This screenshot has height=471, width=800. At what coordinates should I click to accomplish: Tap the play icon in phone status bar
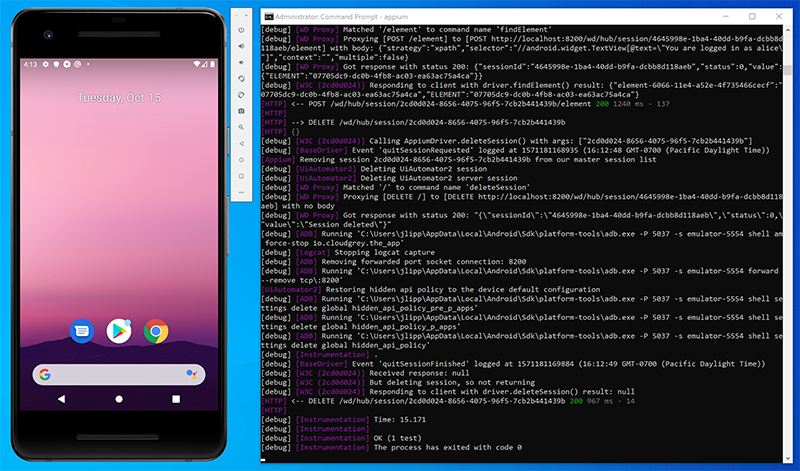coord(67,64)
